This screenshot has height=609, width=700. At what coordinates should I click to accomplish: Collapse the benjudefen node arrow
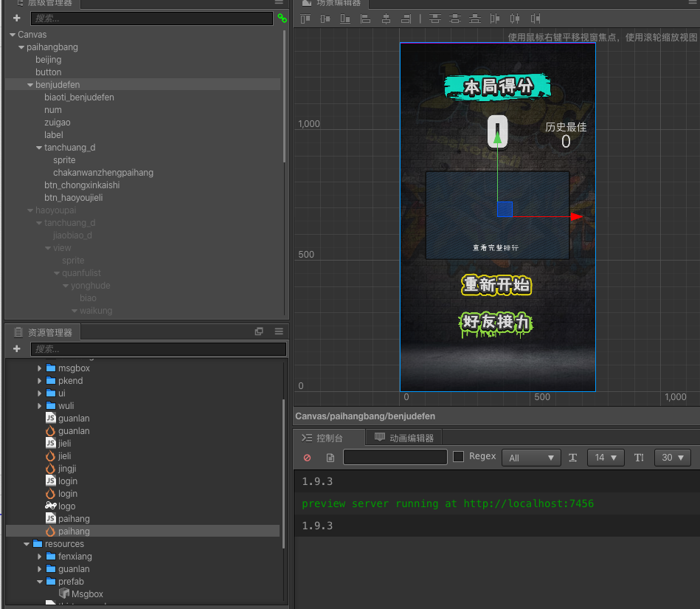click(x=30, y=84)
